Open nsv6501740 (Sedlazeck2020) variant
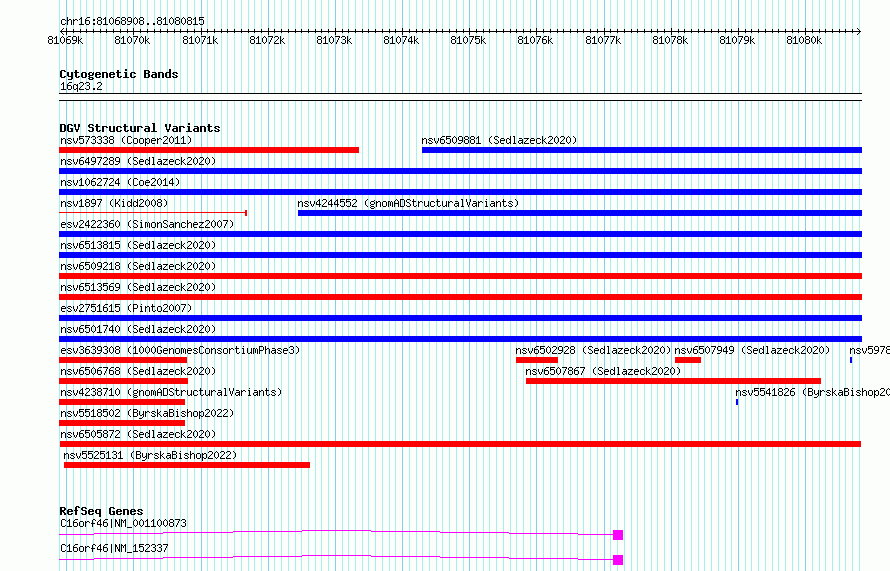This screenshot has height=571, width=890. coord(138,329)
